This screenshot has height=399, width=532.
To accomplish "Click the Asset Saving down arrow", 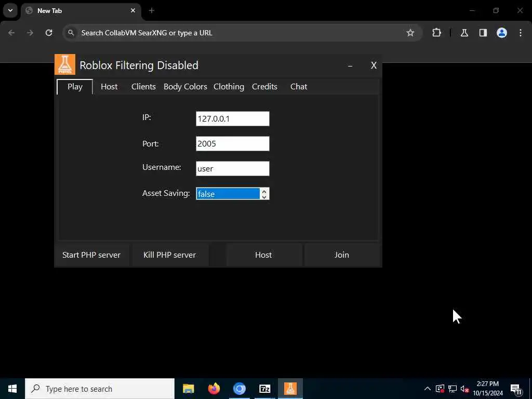I will click(x=264, y=197).
